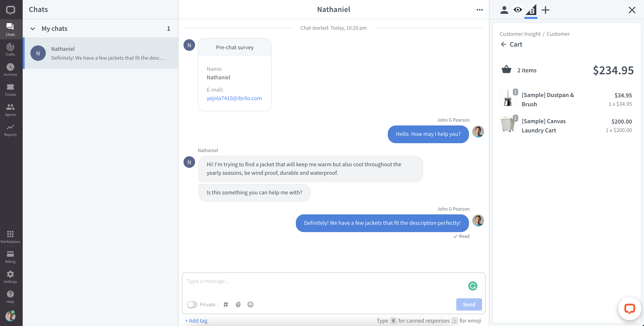Expand My Chats section
Image resolution: width=644 pixels, height=326 pixels.
[33, 29]
